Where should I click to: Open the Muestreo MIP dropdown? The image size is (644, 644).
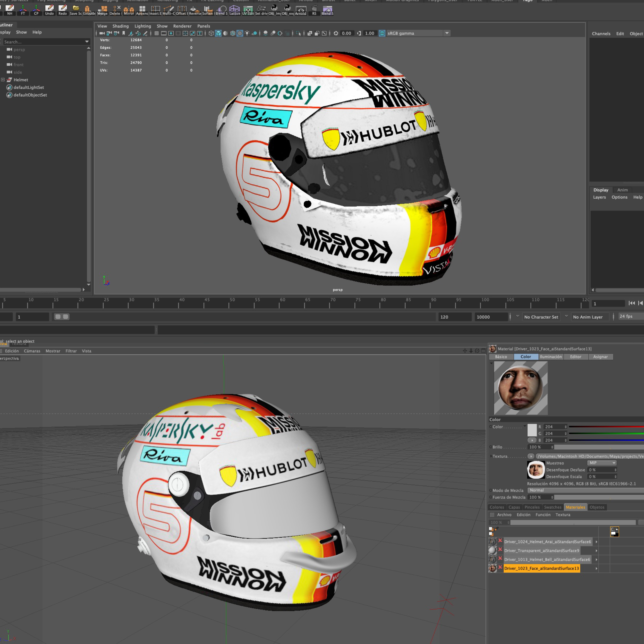pos(602,463)
